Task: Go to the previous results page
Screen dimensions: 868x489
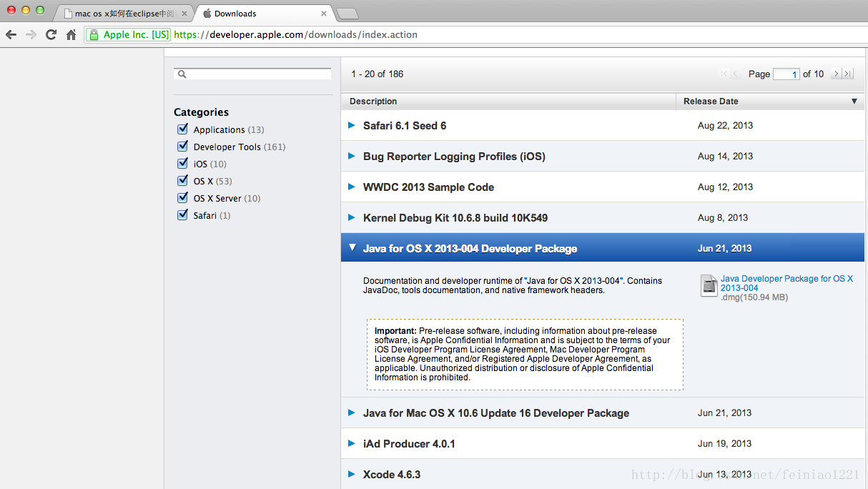Action: tap(735, 74)
